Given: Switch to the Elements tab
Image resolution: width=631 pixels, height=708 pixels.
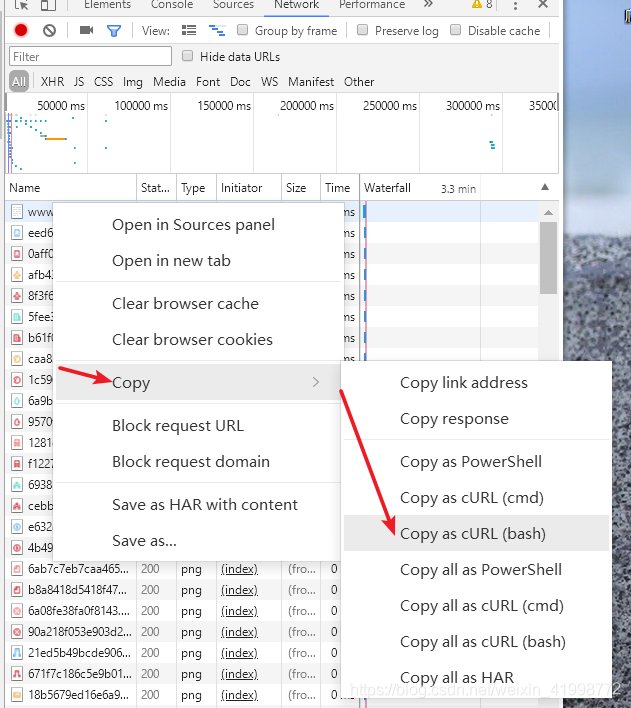Looking at the screenshot, I should (x=108, y=5).
